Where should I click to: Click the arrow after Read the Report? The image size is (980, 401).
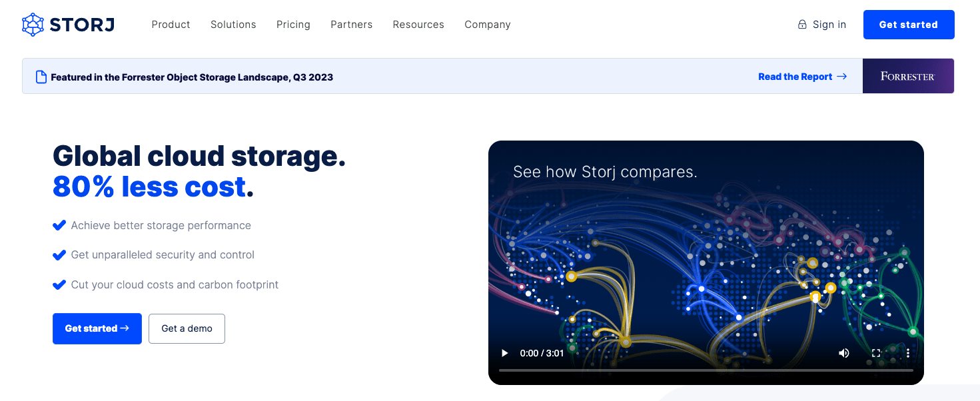coord(841,77)
